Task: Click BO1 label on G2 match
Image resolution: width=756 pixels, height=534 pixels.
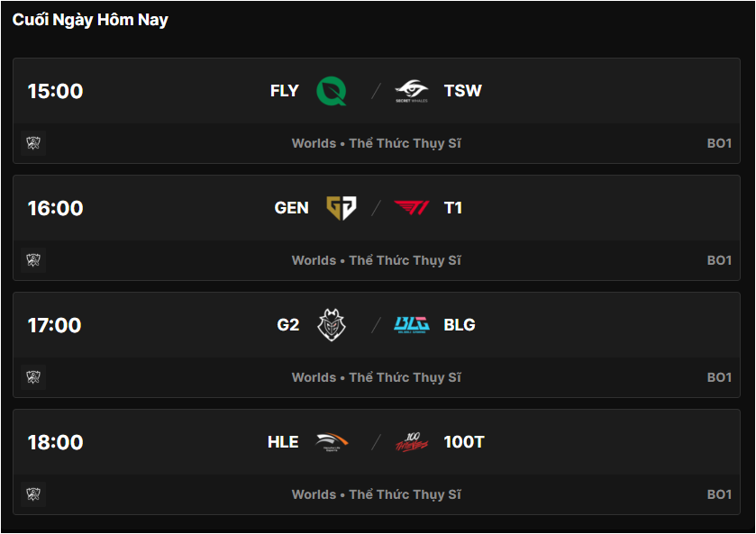Action: [x=719, y=377]
